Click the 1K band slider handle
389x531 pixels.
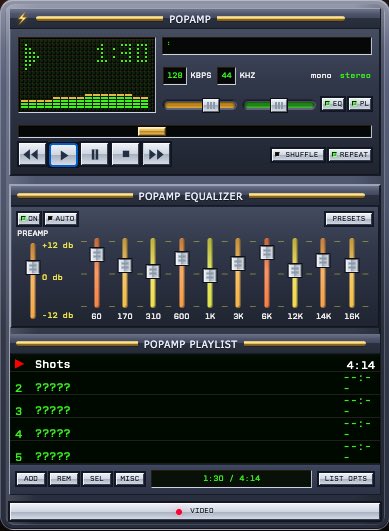click(x=210, y=276)
